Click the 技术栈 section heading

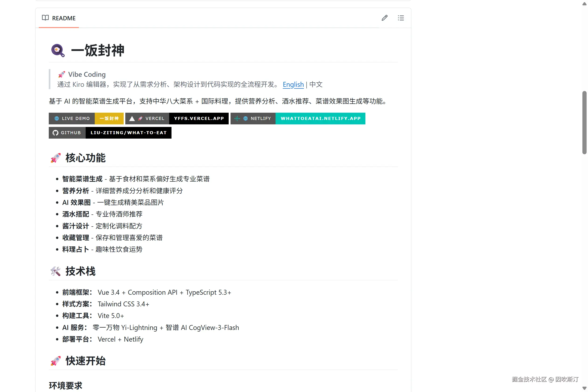click(80, 271)
